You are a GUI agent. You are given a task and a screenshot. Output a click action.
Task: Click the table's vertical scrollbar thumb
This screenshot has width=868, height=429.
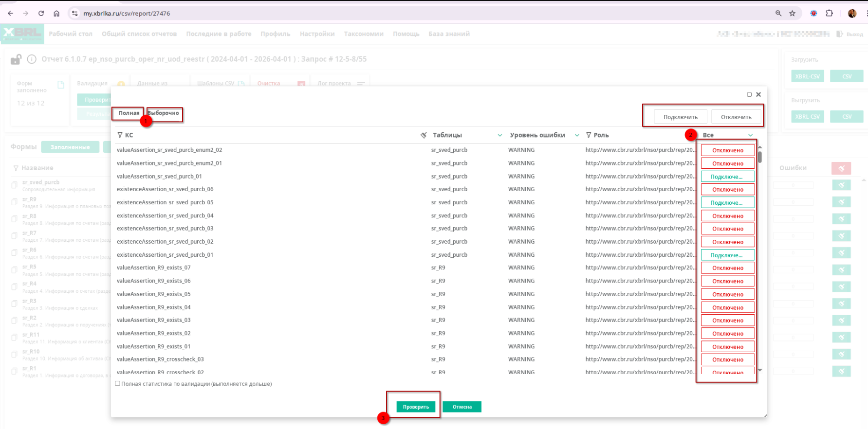pyautogui.click(x=759, y=157)
